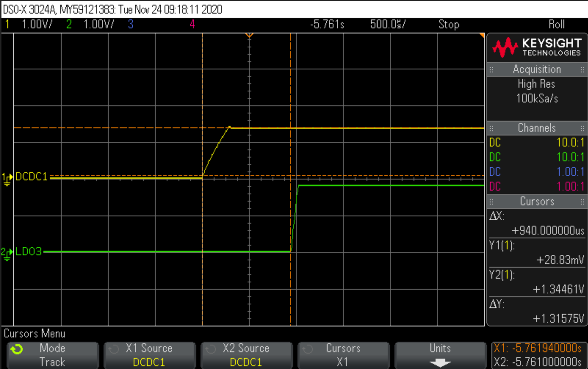
Task: Open the Channels panel header
Action: [537, 128]
